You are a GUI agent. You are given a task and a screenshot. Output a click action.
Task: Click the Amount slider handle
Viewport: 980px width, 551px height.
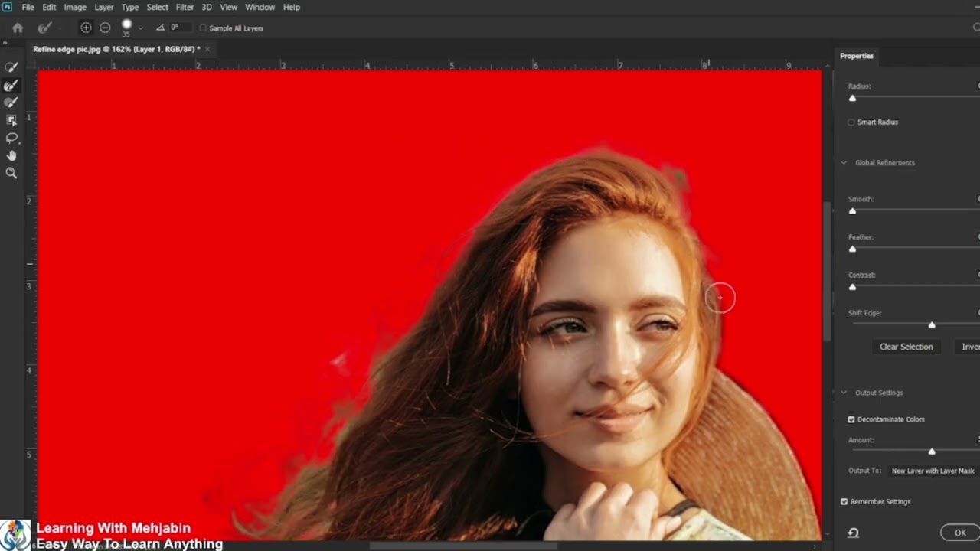(x=932, y=452)
